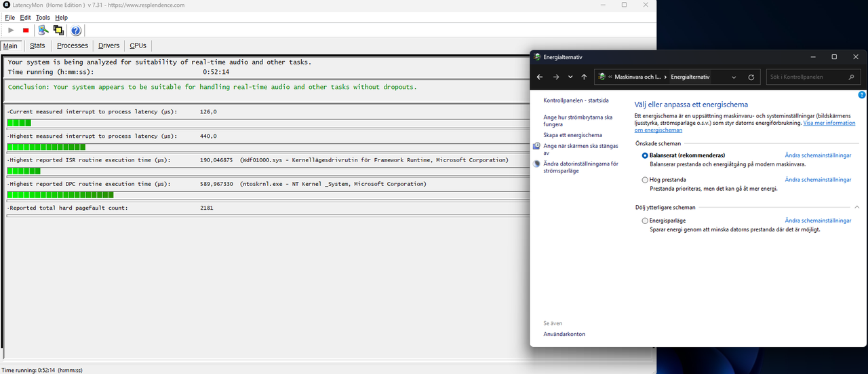Click the 'Time running: 0:52:14' status bar text
The height and width of the screenshot is (374, 868).
click(42, 370)
